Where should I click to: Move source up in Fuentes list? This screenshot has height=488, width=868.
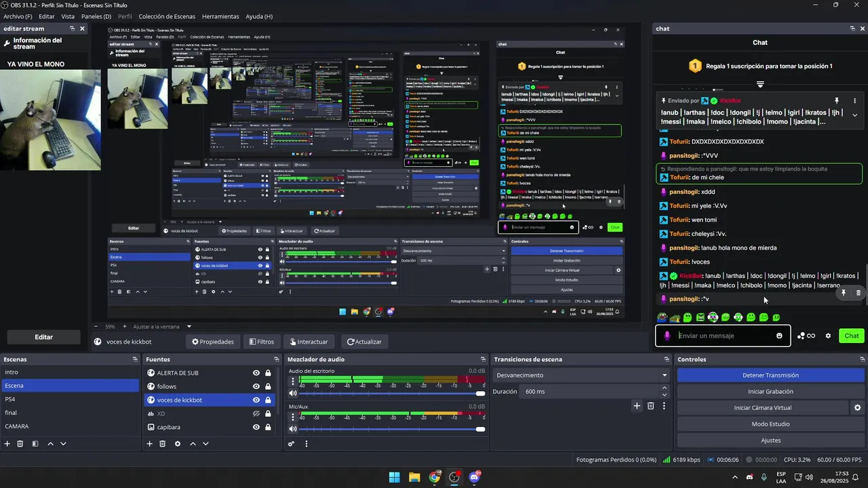click(193, 444)
